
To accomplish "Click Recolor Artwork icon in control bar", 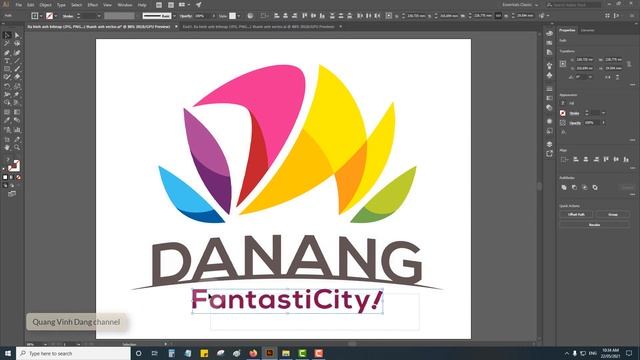I will pos(250,16).
